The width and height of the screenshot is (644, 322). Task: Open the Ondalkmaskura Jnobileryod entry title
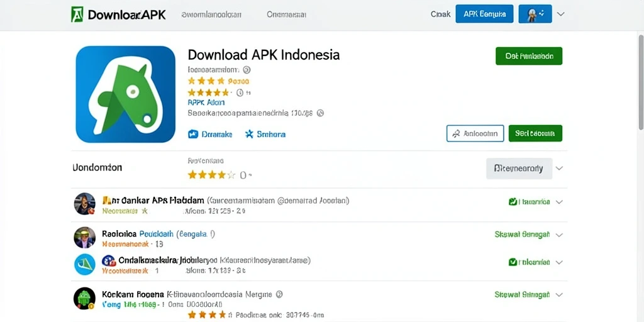click(168, 260)
